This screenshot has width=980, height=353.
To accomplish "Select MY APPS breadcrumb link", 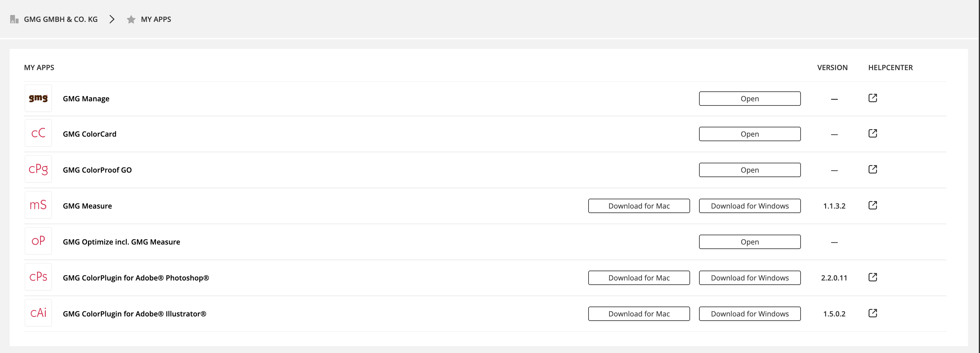I will tap(156, 19).
